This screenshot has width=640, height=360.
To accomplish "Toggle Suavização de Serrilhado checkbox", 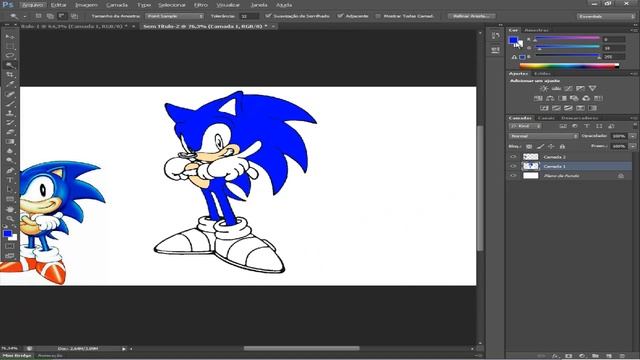I will [x=268, y=16].
